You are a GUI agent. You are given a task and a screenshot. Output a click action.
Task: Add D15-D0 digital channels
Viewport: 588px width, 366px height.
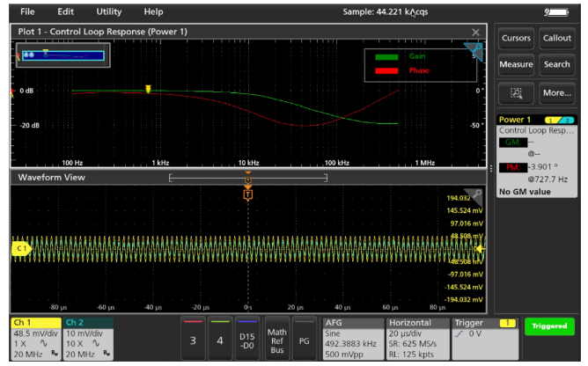pyautogui.click(x=247, y=339)
